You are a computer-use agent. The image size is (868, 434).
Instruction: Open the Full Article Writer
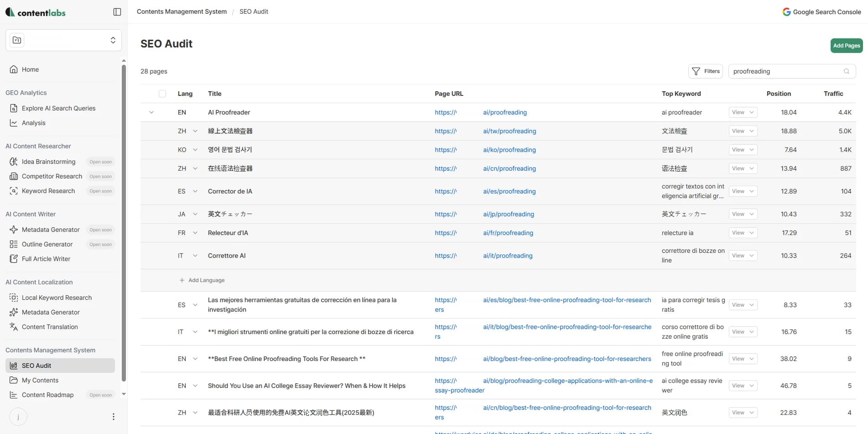point(46,259)
